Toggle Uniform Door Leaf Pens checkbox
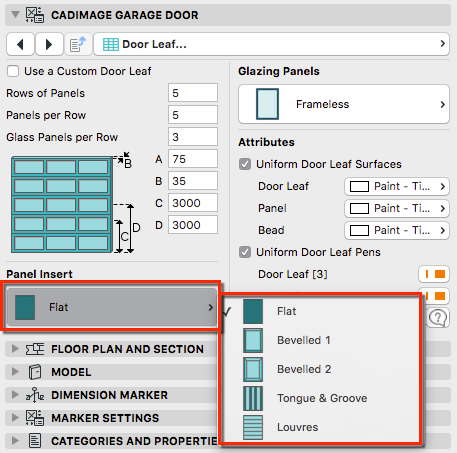 click(x=245, y=252)
